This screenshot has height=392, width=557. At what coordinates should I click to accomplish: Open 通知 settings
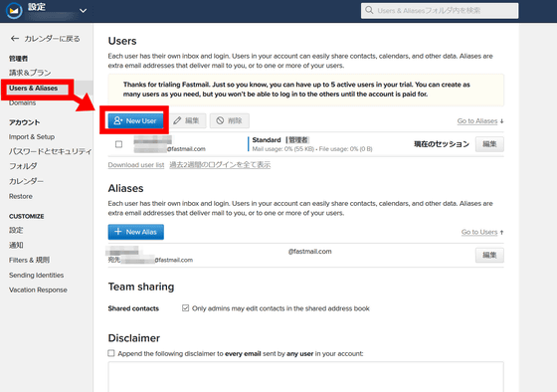tap(16, 245)
